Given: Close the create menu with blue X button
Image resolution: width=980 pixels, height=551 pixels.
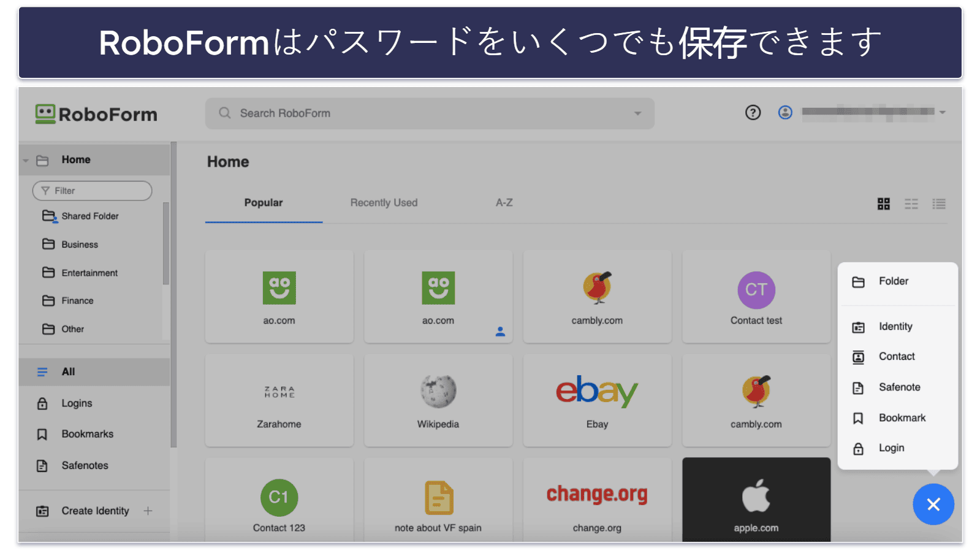Looking at the screenshot, I should pyautogui.click(x=933, y=504).
